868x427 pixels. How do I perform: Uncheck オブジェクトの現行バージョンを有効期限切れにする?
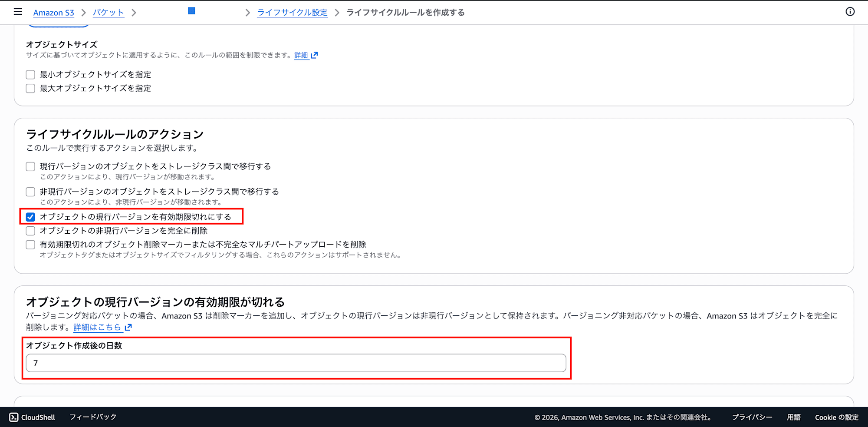point(30,217)
